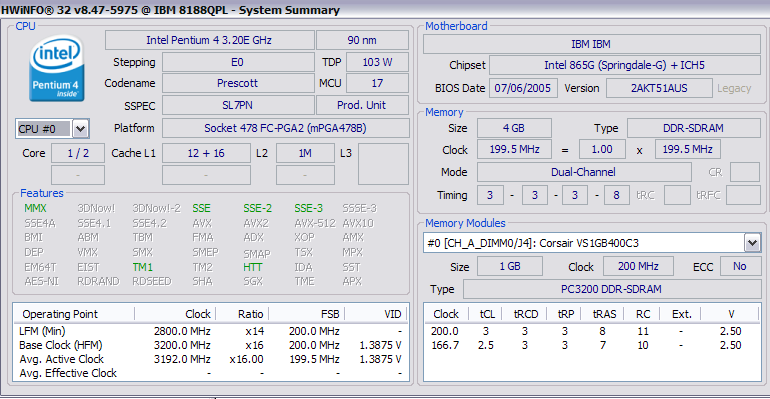Click the Chipset value Intel 865G Springdale-G

pyautogui.click(x=625, y=65)
